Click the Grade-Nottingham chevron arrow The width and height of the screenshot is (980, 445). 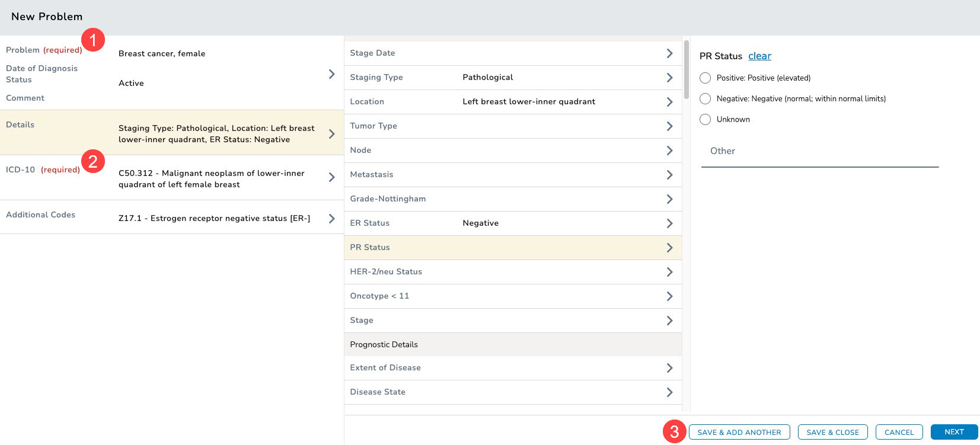(669, 199)
